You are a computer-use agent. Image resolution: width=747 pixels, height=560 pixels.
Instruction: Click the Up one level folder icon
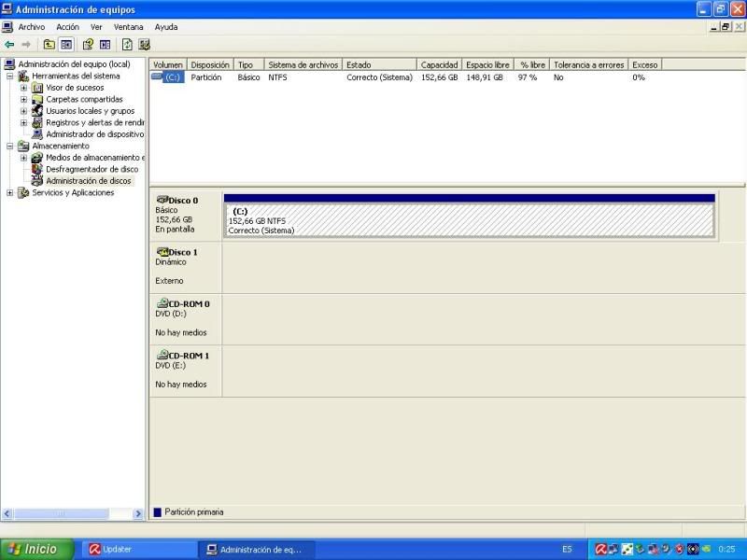[49, 44]
